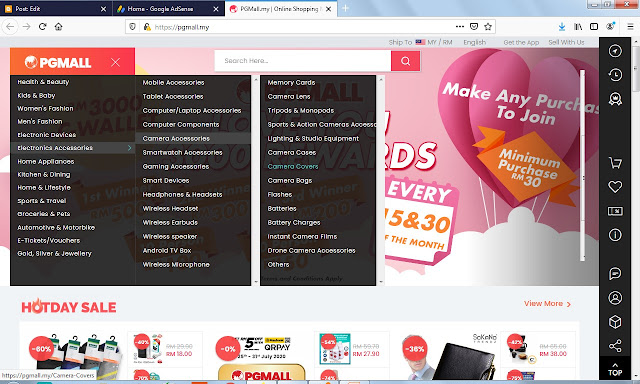Select Camera Accessories in the submenu
This screenshot has width=640, height=384.
coord(176,138)
